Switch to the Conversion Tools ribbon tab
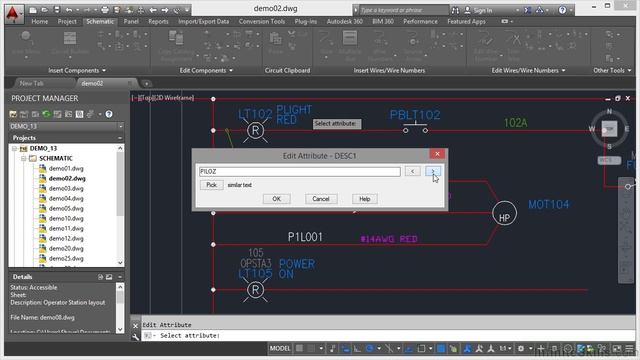Viewport: 640px width, 360px height. 262,21
